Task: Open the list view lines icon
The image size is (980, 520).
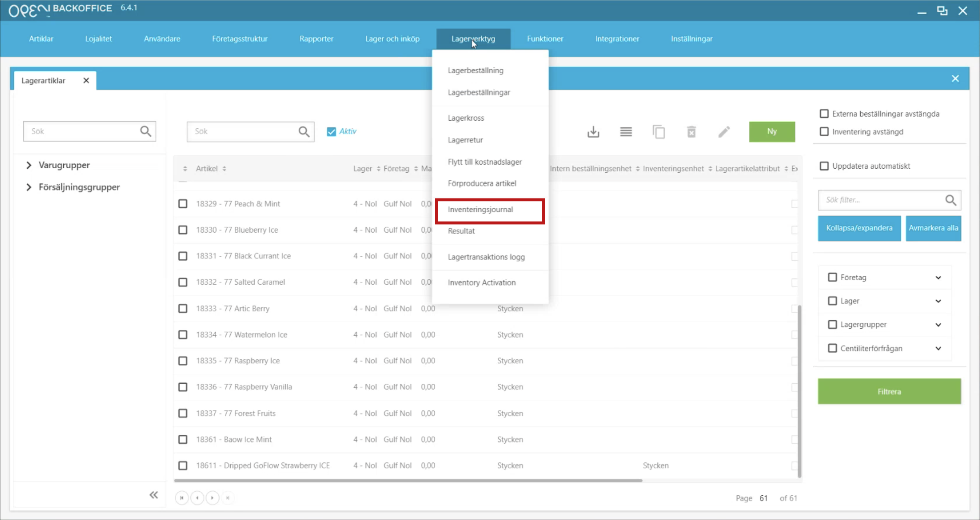Action: pos(626,132)
